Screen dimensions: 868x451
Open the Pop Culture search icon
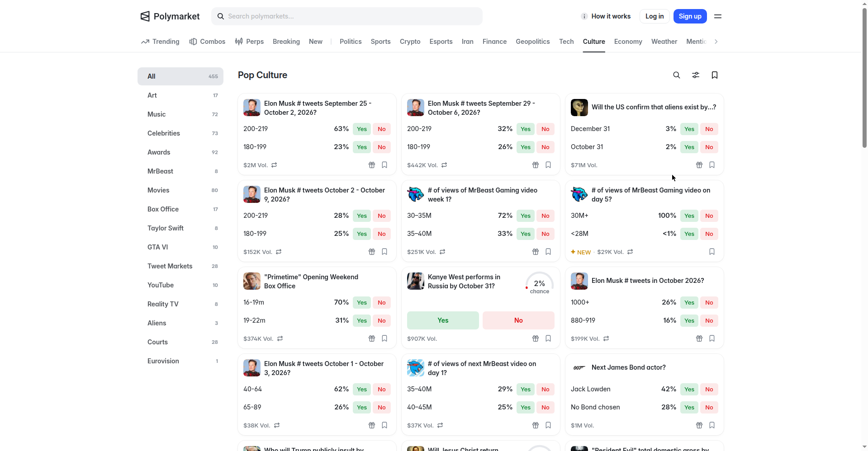click(677, 75)
